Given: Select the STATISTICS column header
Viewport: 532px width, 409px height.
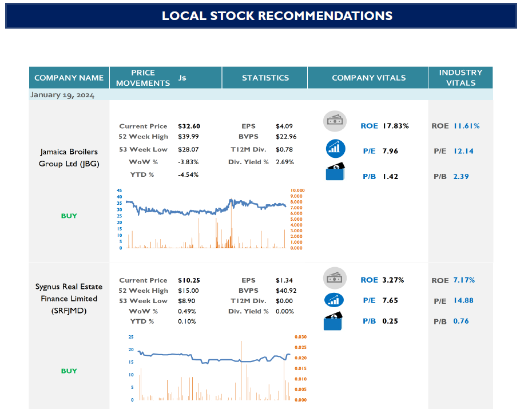Looking at the screenshot, I should (x=265, y=78).
